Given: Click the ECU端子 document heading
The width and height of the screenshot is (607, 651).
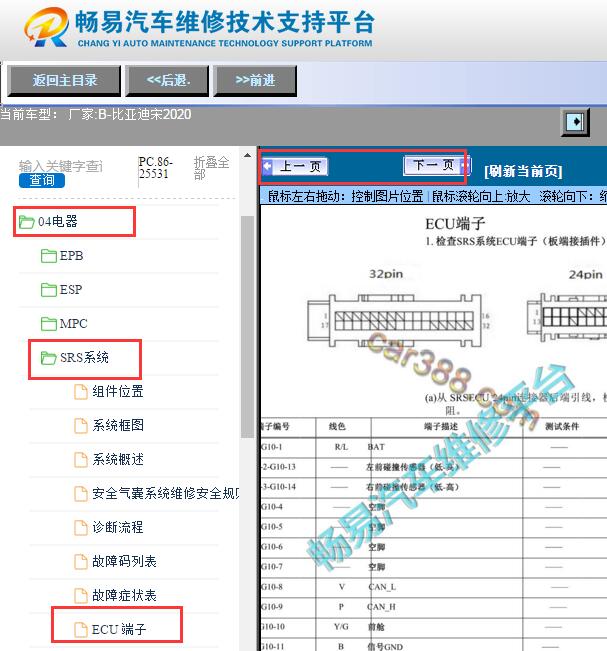Looking at the screenshot, I should [x=455, y=224].
